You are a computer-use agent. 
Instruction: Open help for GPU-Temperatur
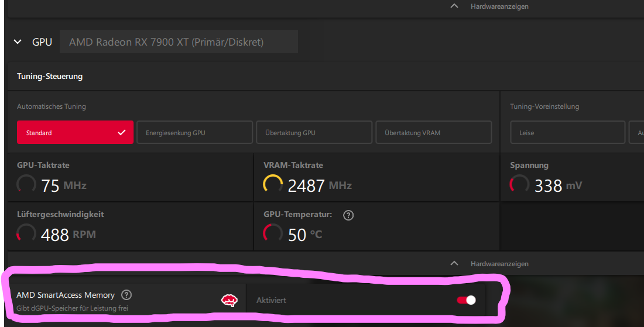[x=348, y=215]
